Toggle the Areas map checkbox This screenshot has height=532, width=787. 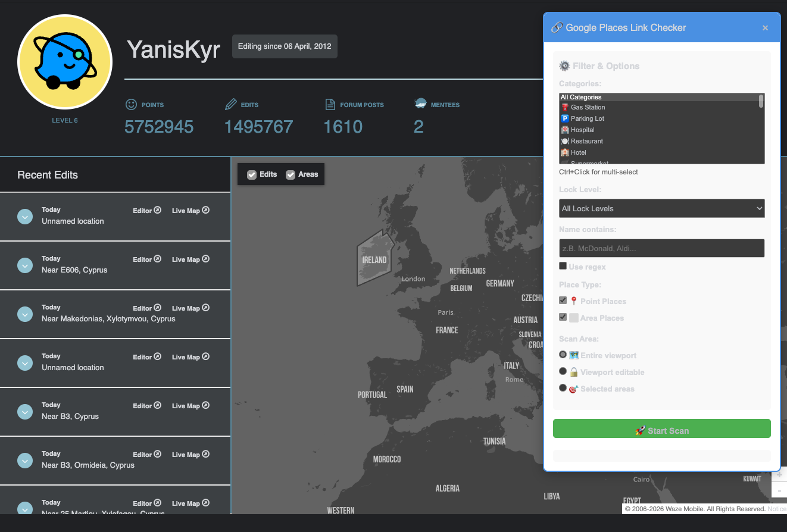[x=291, y=175]
